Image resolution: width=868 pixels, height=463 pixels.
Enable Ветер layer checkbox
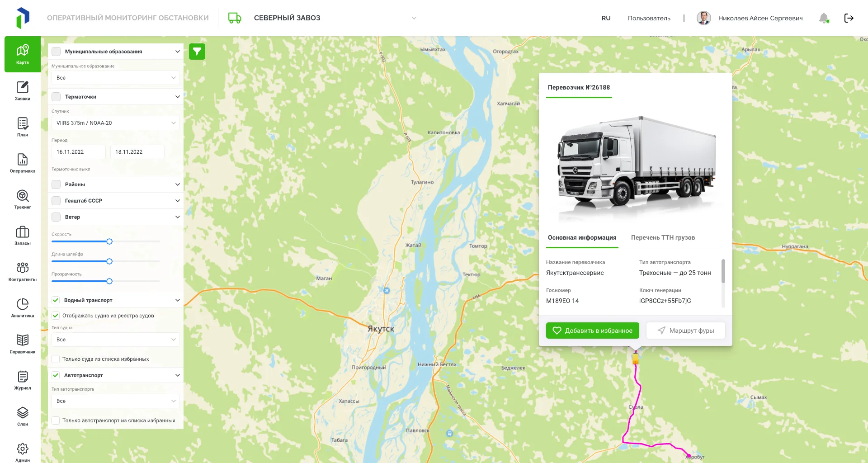(56, 217)
